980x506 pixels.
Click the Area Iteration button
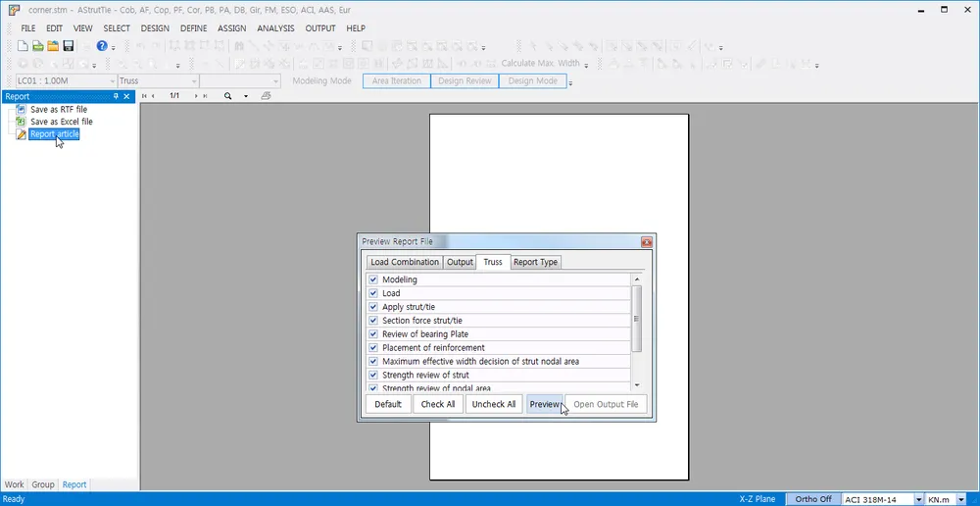pyautogui.click(x=397, y=81)
